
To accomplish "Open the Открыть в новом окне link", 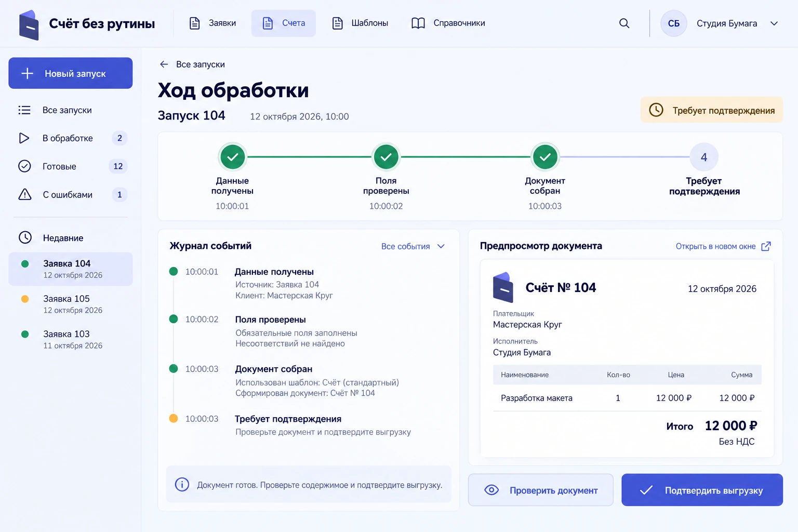I will (x=723, y=246).
